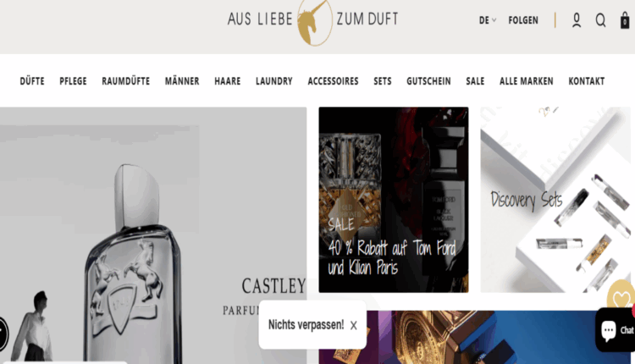Click the unicorn logo in header
The width and height of the screenshot is (635, 364).
coord(314,22)
